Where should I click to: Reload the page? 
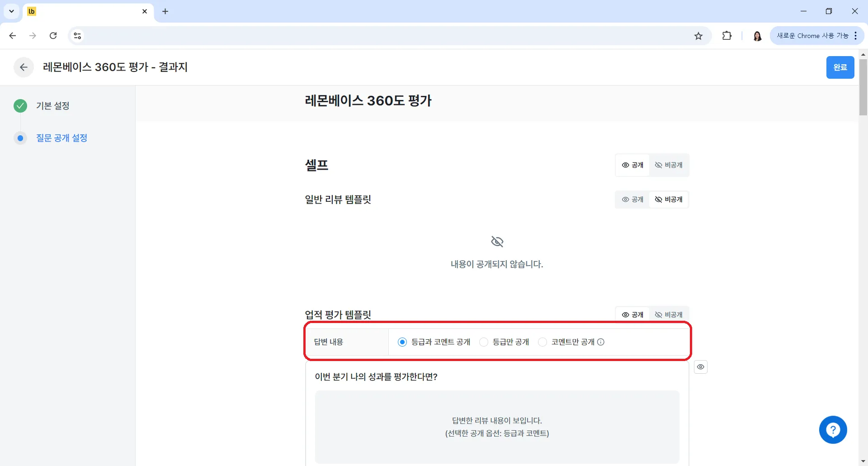(53, 36)
